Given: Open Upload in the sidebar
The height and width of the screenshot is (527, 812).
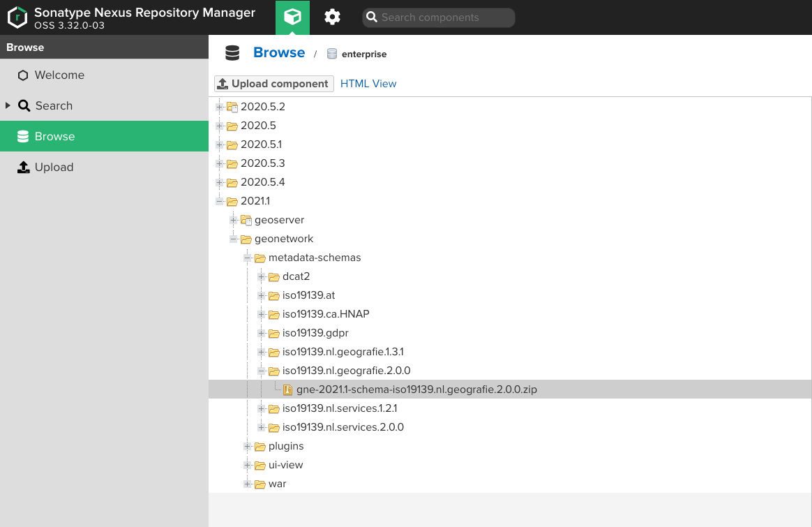Looking at the screenshot, I should point(104,167).
